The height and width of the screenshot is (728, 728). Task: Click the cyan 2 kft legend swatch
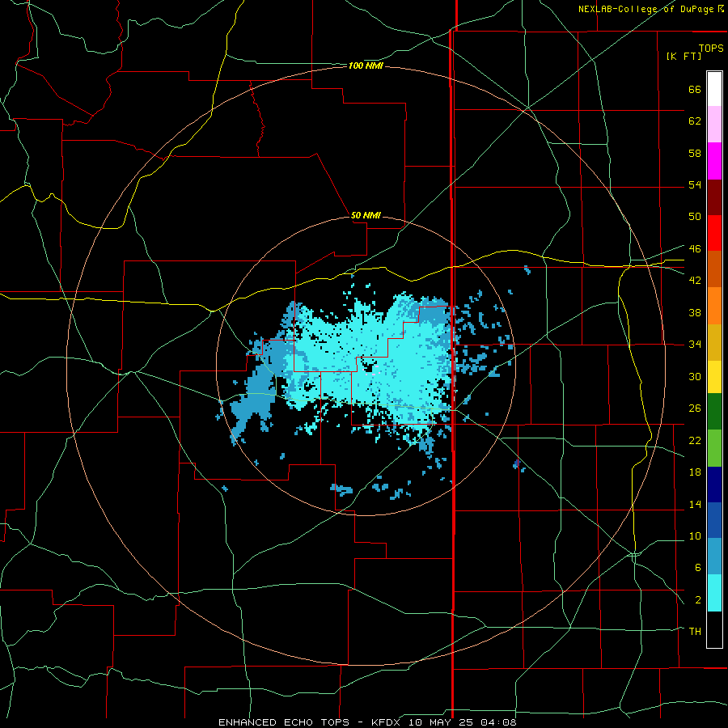pyautogui.click(x=714, y=593)
